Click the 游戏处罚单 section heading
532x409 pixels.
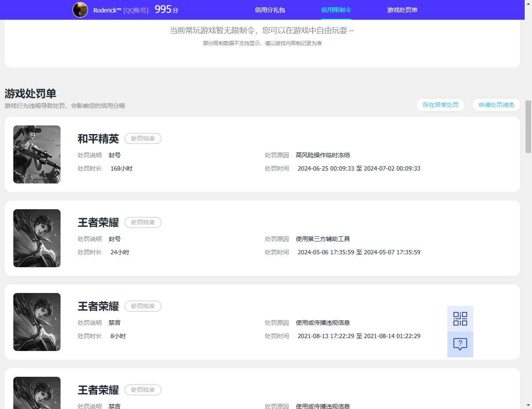pos(30,94)
